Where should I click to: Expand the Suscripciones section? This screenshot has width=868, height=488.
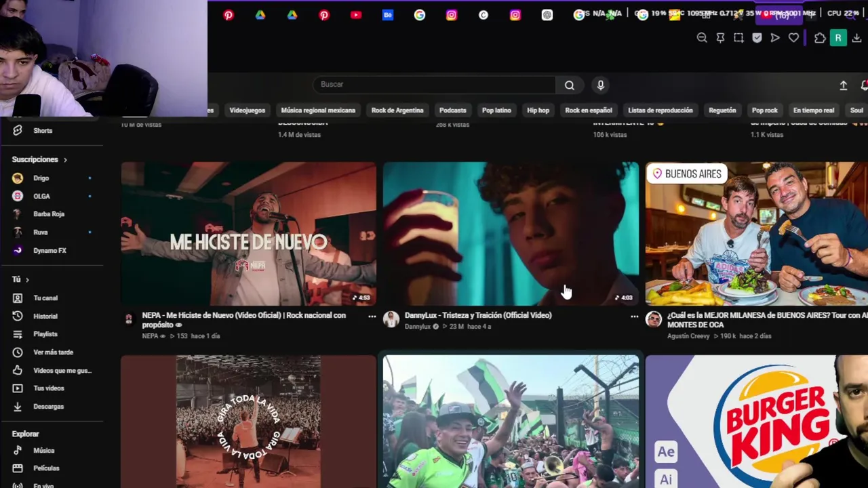pos(39,160)
